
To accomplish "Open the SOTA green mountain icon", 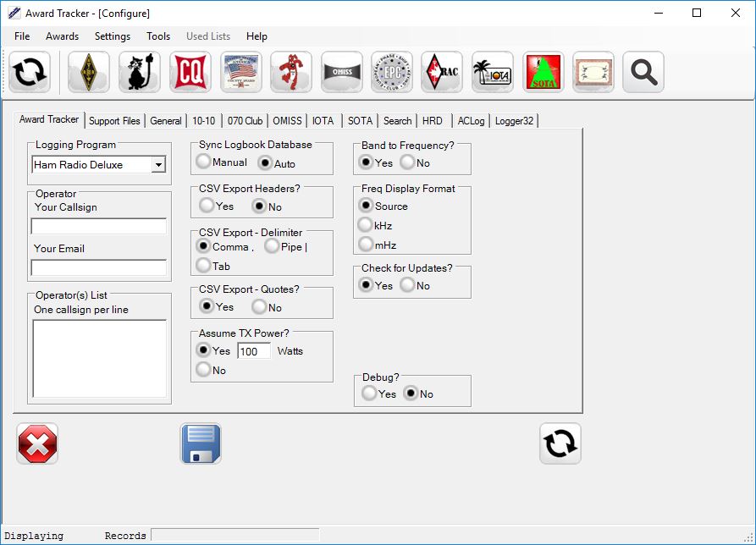I will pos(544,72).
